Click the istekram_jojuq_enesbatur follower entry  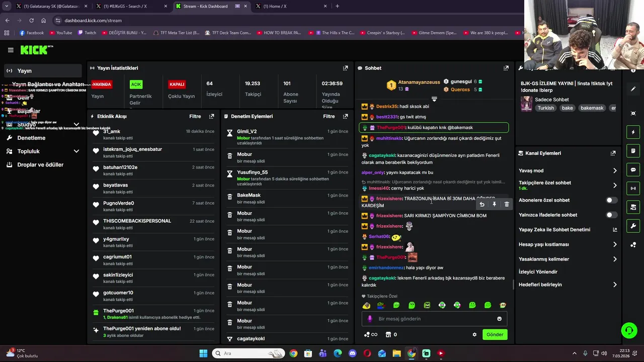[x=153, y=152]
